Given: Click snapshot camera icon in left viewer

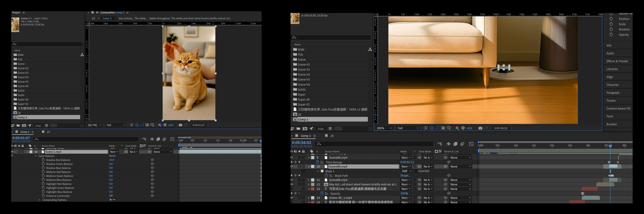Looking at the screenshot, I should pos(180,125).
